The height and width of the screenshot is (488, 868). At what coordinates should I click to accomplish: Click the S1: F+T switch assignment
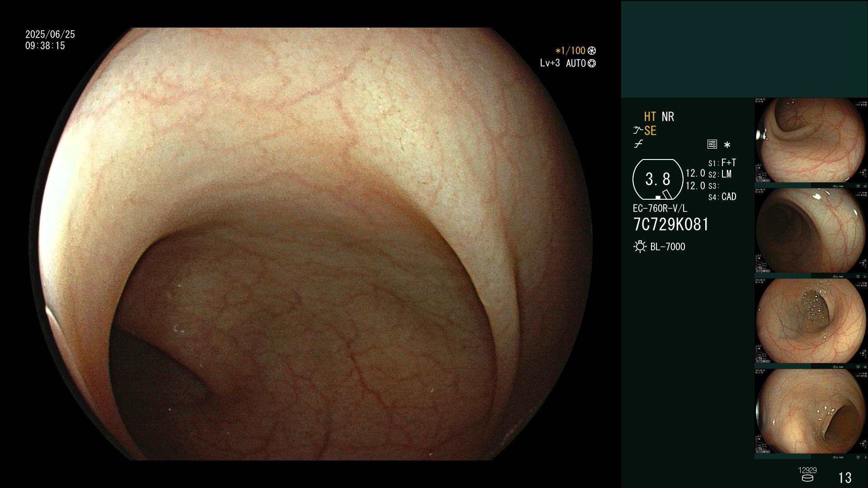[x=722, y=163]
